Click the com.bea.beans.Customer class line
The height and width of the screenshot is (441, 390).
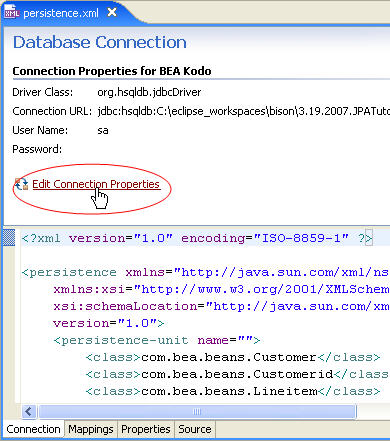coord(233,357)
